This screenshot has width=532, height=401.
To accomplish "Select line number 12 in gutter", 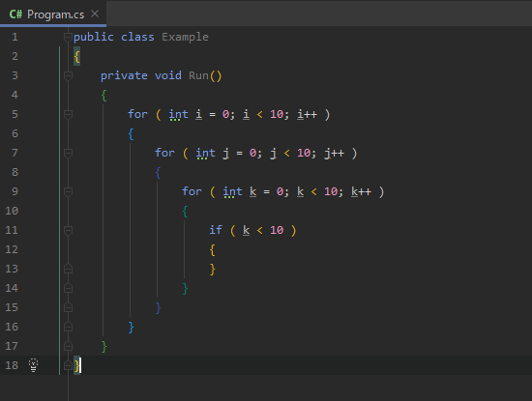I will coord(12,249).
